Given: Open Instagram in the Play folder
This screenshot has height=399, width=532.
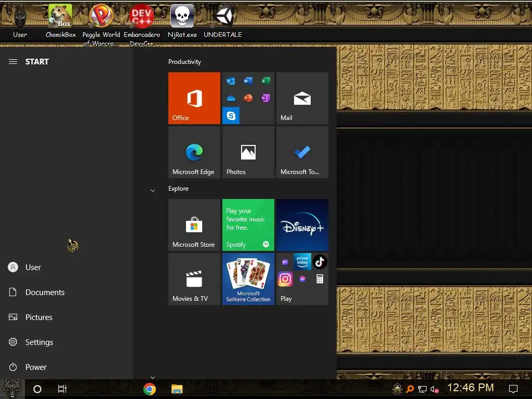Looking at the screenshot, I should click(285, 279).
